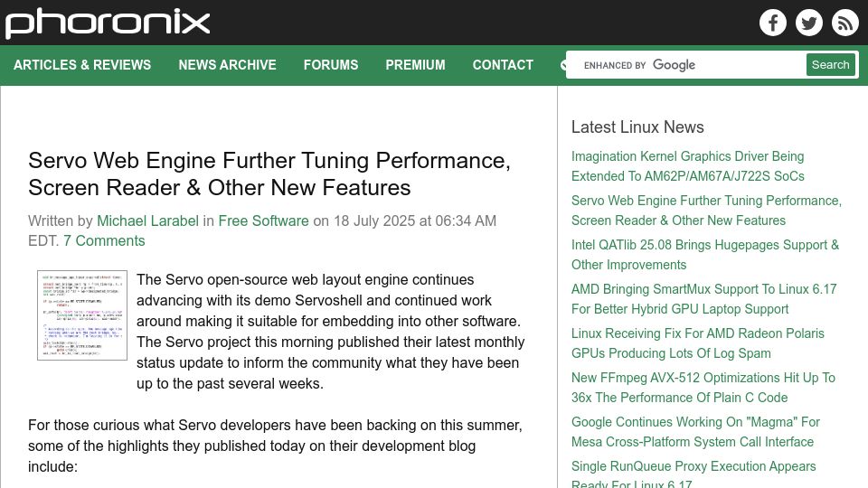Image resolution: width=868 pixels, height=488 pixels.
Task: Open AMD Radeon Polaris log spam link
Action: [x=697, y=343]
